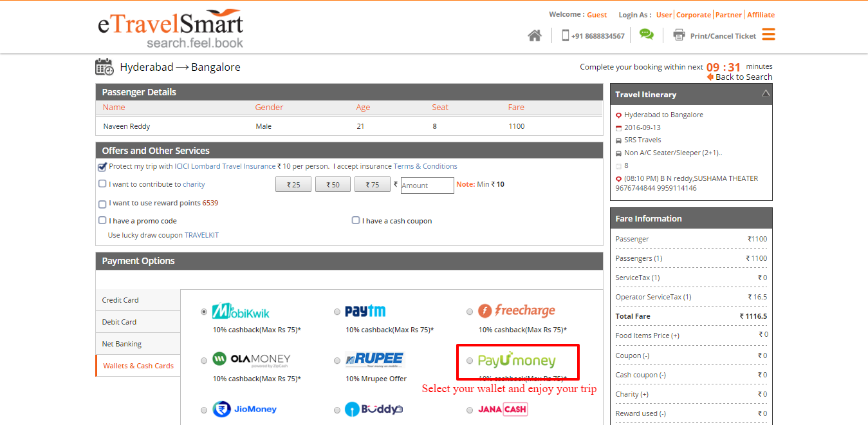Viewport: 868px width, 425px height.
Task: Click the printer icon in header
Action: (x=679, y=35)
